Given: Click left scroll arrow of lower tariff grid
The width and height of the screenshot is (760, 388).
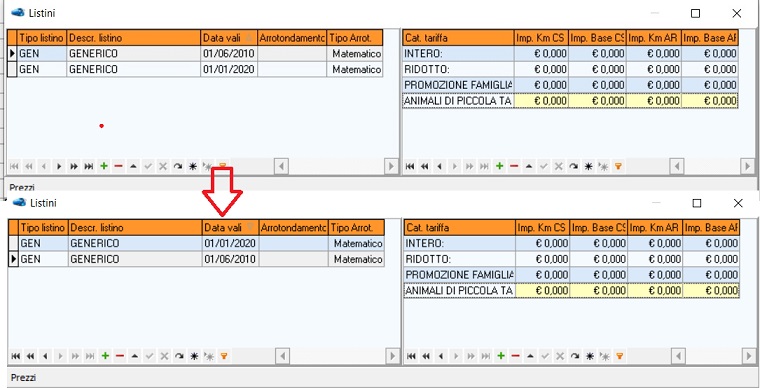Looking at the screenshot, I should [x=678, y=357].
